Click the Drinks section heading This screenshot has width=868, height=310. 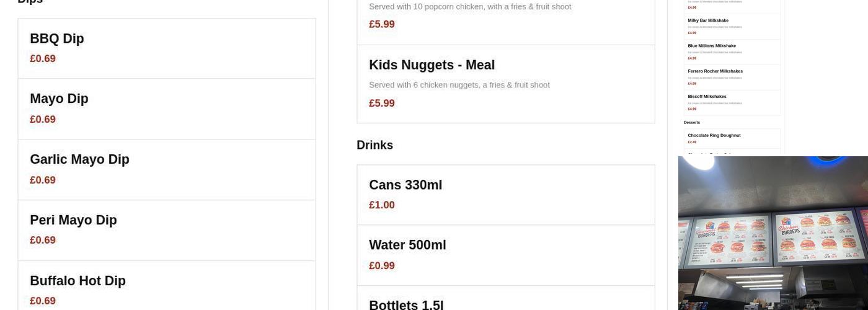[x=374, y=145]
